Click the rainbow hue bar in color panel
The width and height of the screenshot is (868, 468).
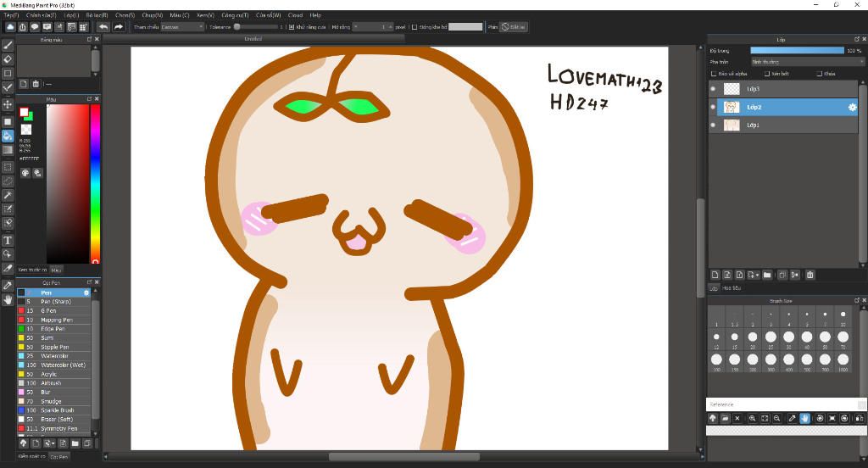[x=95, y=183]
